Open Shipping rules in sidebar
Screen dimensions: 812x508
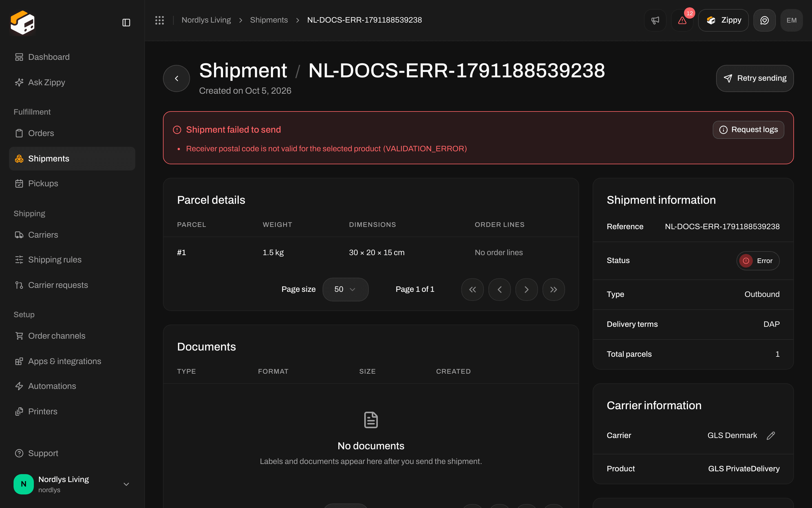pos(72,260)
